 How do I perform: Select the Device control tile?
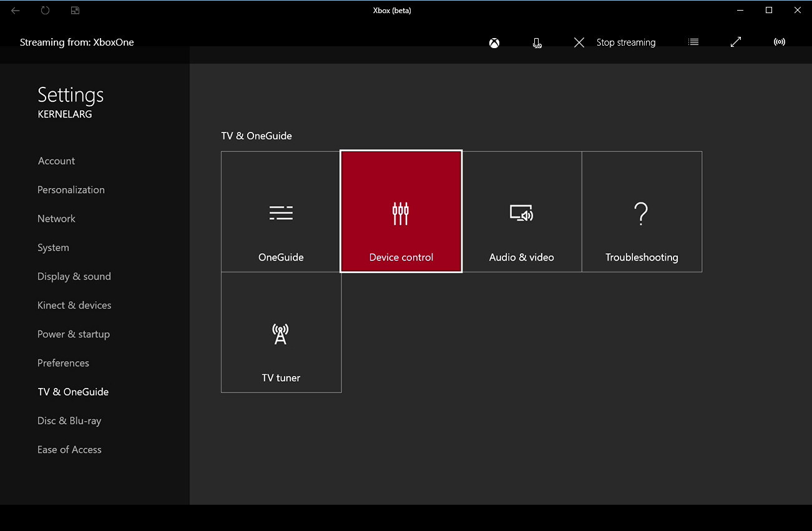pyautogui.click(x=401, y=211)
